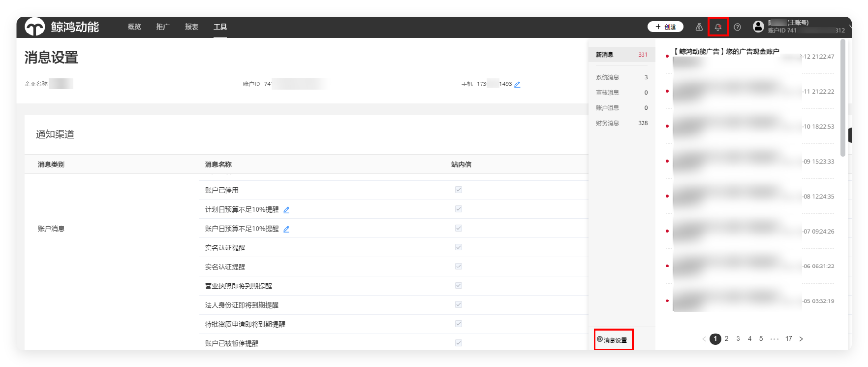Click the 鲸鸿动能 logo
This screenshot has width=868, height=367.
(x=62, y=27)
